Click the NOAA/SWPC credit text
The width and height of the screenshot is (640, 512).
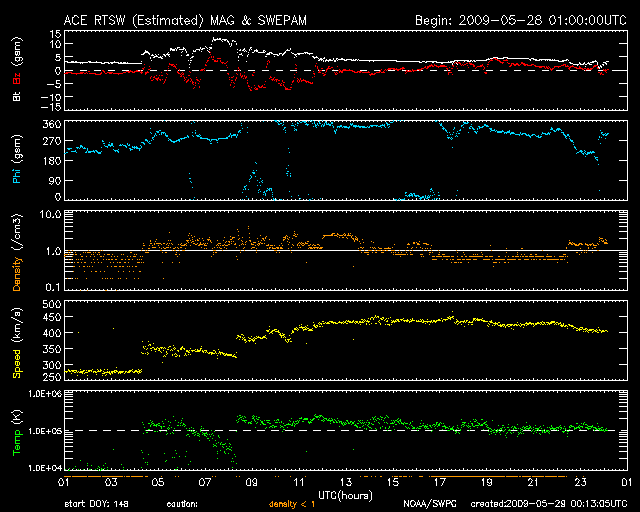(426, 505)
